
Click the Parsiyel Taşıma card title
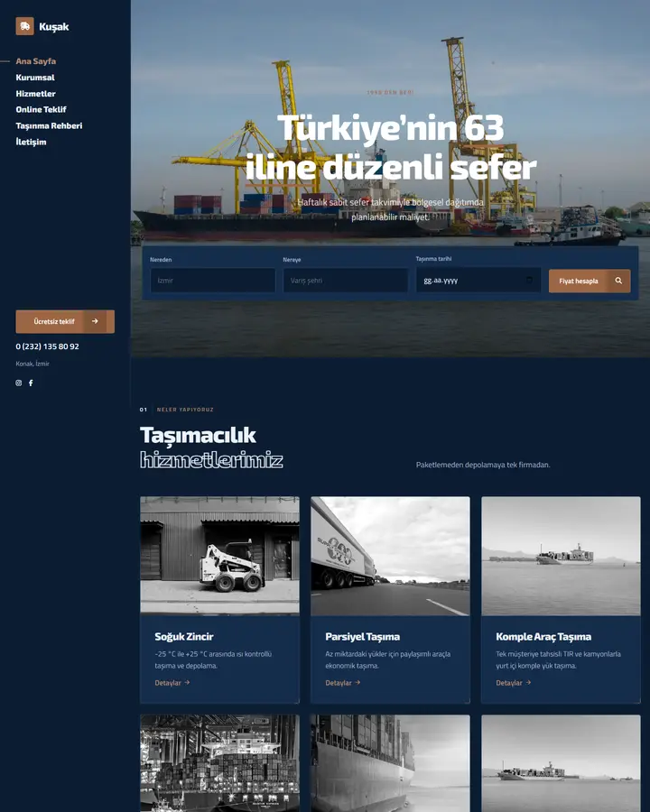pyautogui.click(x=362, y=637)
